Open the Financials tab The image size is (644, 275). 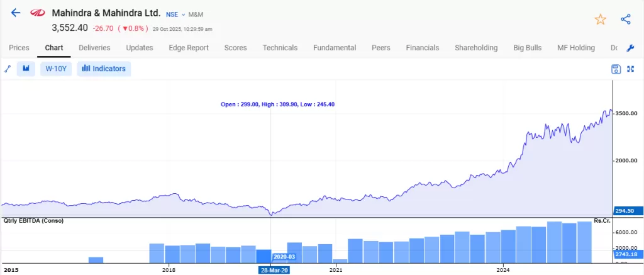tap(422, 48)
